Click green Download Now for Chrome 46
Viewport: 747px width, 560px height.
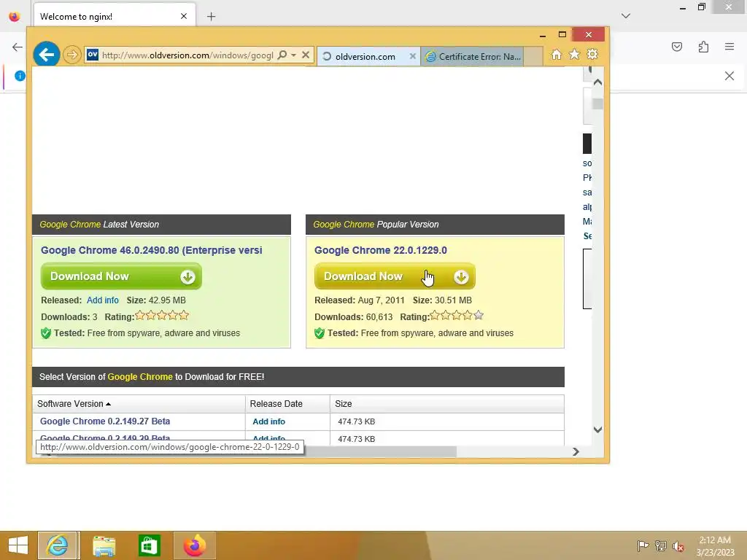(x=122, y=276)
